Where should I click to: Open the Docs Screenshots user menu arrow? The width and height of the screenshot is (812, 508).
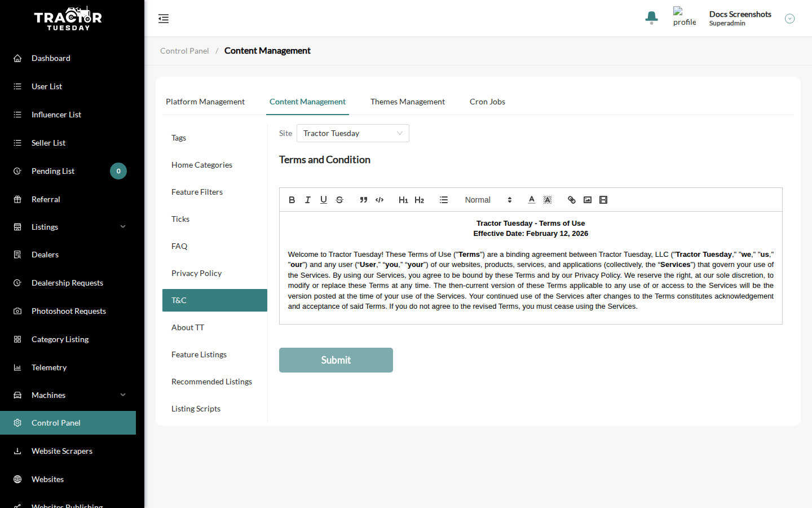pos(790,19)
